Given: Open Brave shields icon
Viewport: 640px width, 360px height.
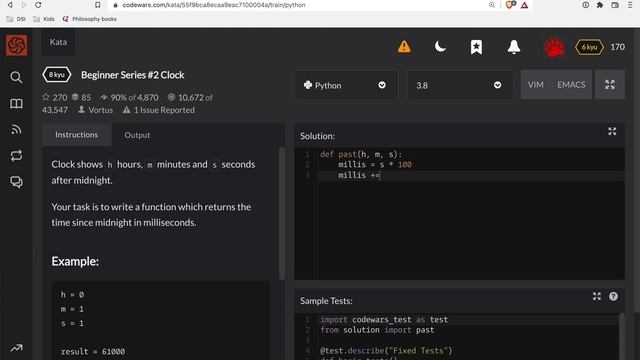Looking at the screenshot, I should coord(510,5).
